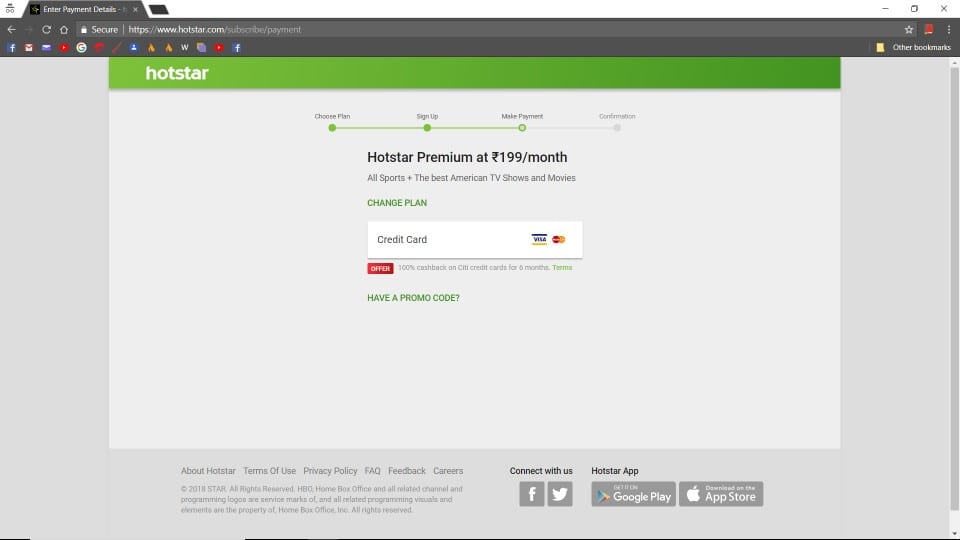Open the first YouTube bookmark icon
The width and height of the screenshot is (960, 540).
[64, 47]
